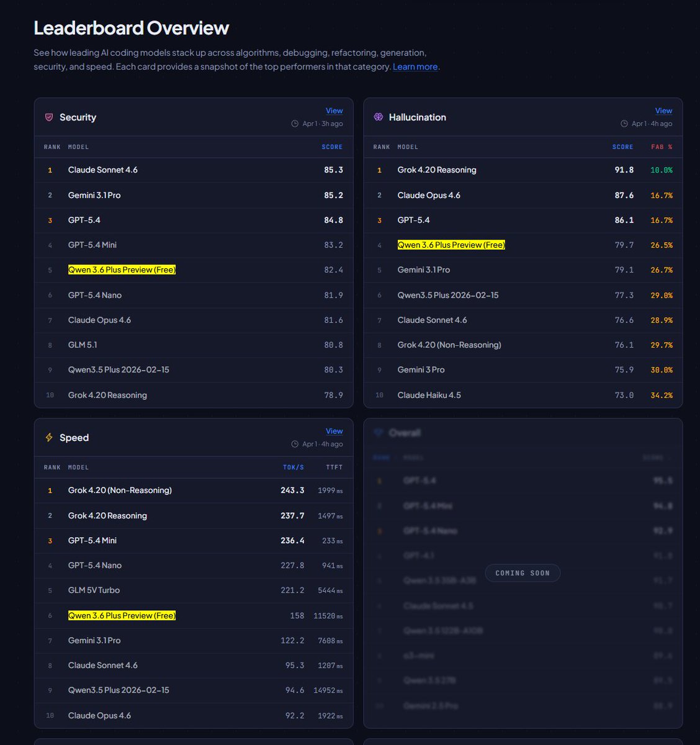700x745 pixels.
Task: Click the 91.8 score for Grok 4.20 Reasoning
Action: 624,170
